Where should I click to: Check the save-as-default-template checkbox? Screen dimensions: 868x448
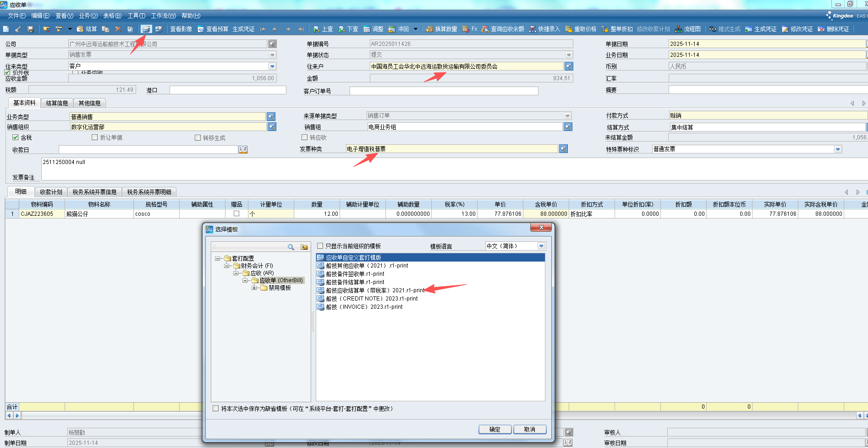click(x=215, y=409)
